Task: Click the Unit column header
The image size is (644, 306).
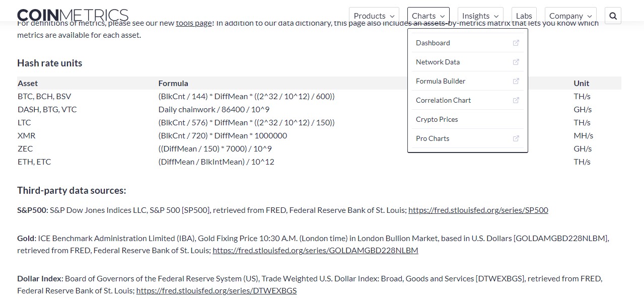Action: 581,83
